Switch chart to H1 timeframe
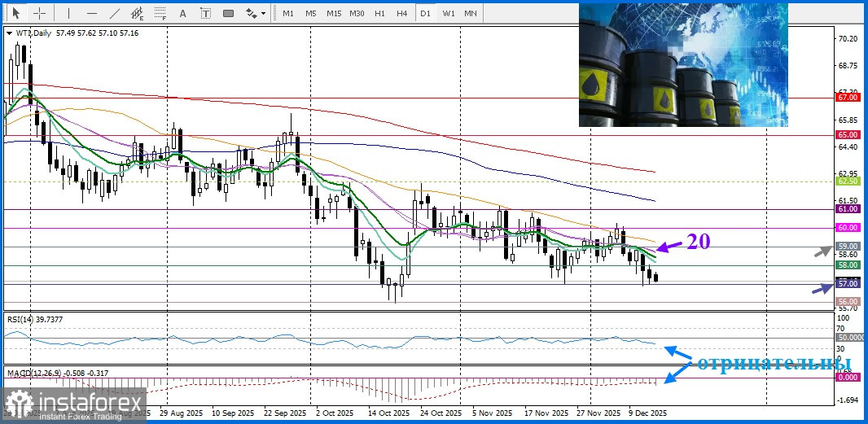868x424 pixels. pyautogui.click(x=379, y=13)
